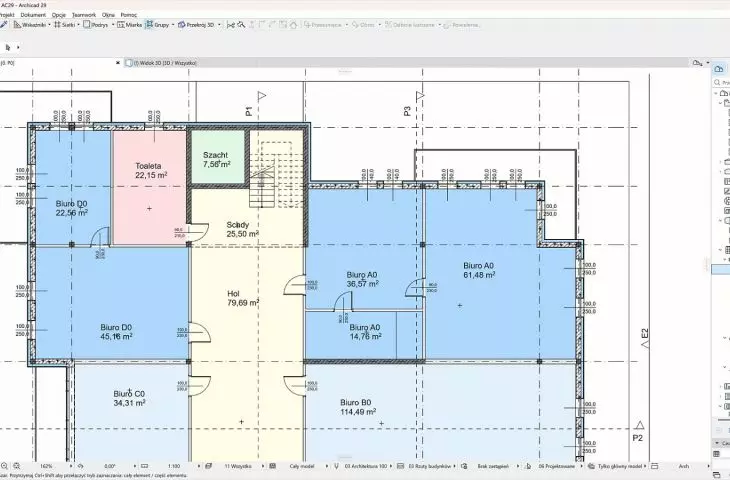Open the tab overview building icon
730x480 pixels.
point(697,62)
